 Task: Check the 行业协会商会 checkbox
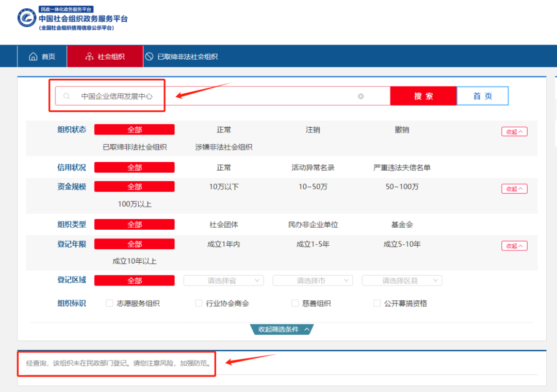199,303
